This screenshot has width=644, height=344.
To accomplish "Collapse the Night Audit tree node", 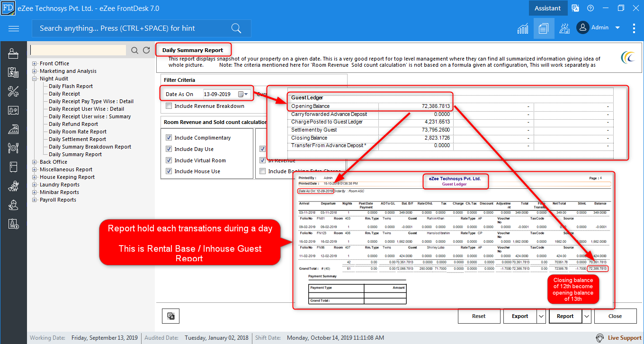I will pos(35,79).
